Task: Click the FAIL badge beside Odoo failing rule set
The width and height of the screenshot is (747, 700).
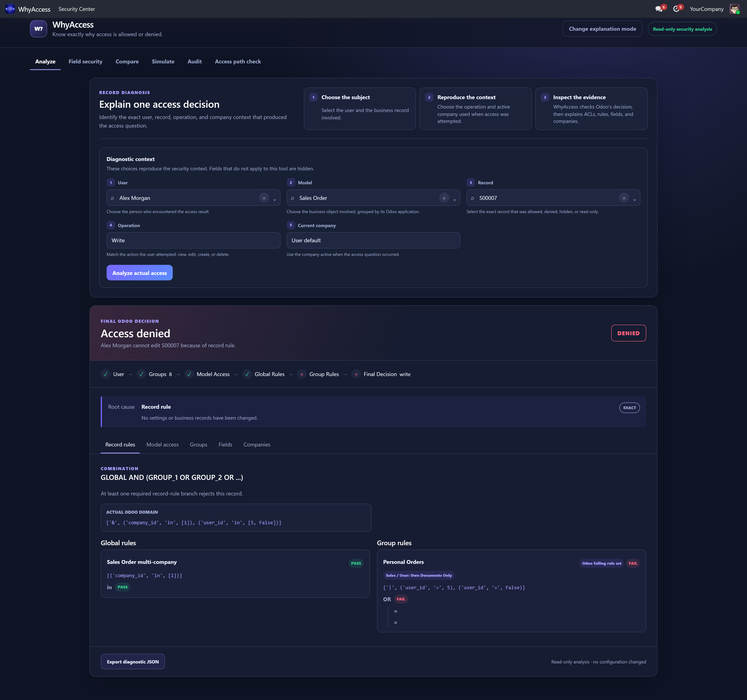Action: click(x=633, y=563)
